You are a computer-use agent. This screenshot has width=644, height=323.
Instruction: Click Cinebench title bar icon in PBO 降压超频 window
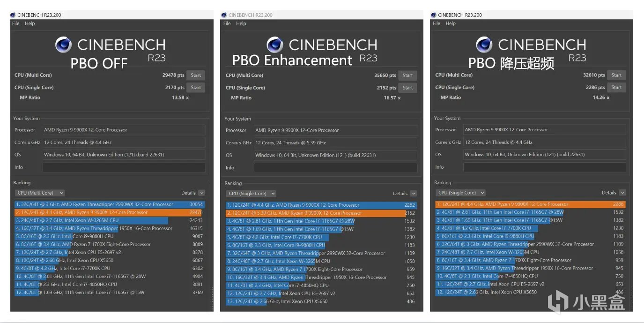pos(434,15)
